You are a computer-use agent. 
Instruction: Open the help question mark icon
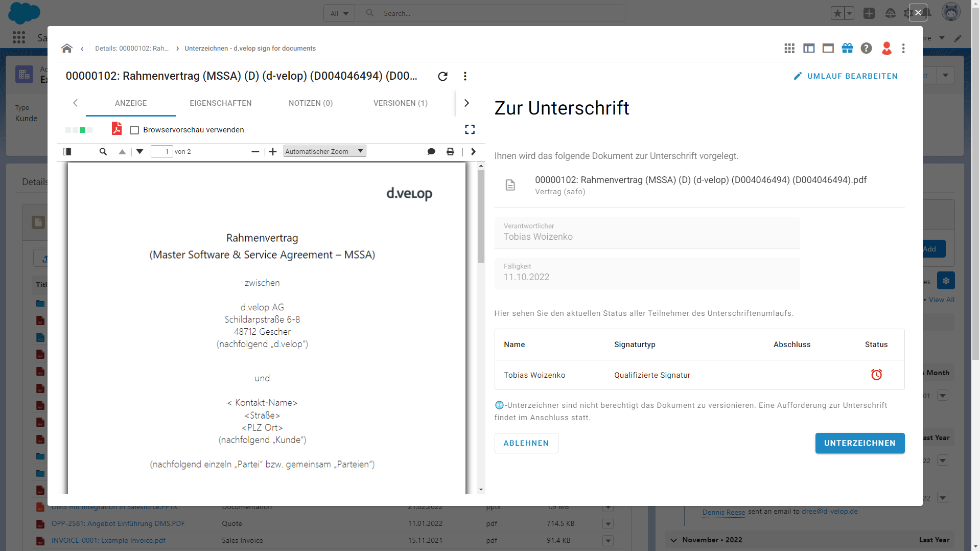pyautogui.click(x=866, y=48)
